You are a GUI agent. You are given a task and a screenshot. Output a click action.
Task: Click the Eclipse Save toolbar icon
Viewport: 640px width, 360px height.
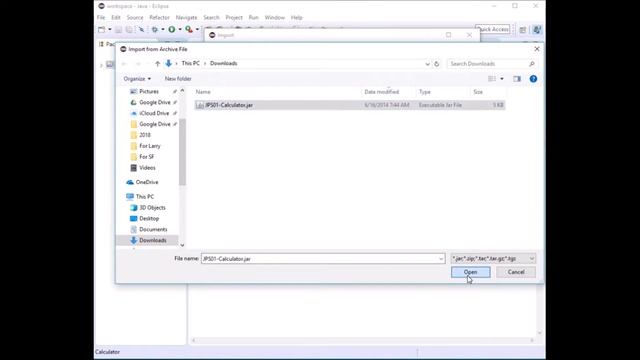click(118, 29)
